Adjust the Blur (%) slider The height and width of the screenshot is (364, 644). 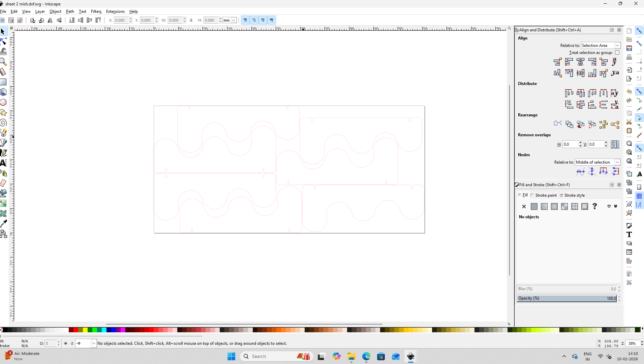[x=567, y=289]
